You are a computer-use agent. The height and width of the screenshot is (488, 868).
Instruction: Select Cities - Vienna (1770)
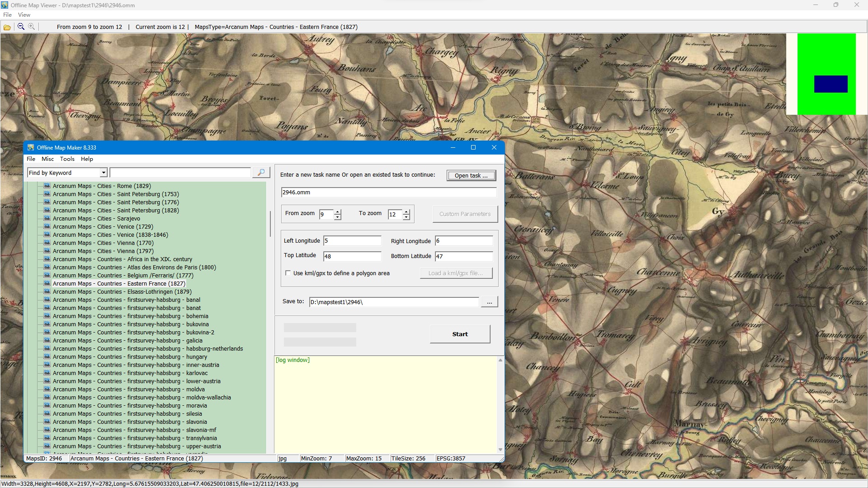pos(103,243)
